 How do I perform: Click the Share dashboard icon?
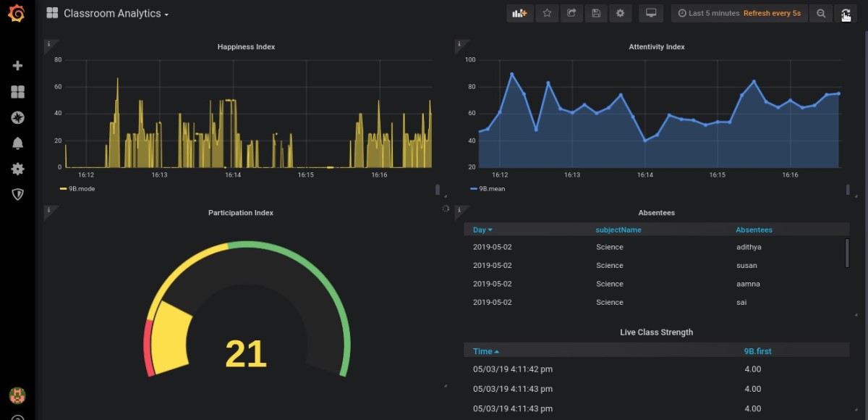point(571,13)
